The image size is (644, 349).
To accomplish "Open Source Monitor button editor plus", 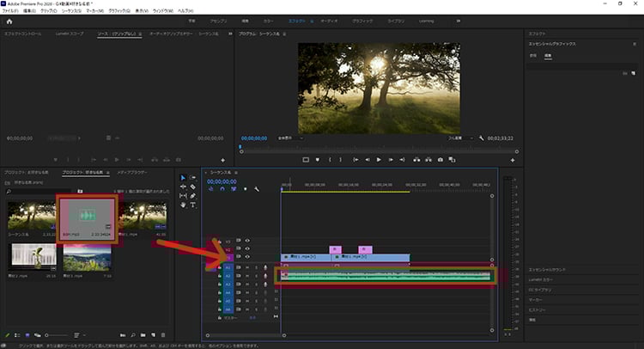I will [222, 161].
